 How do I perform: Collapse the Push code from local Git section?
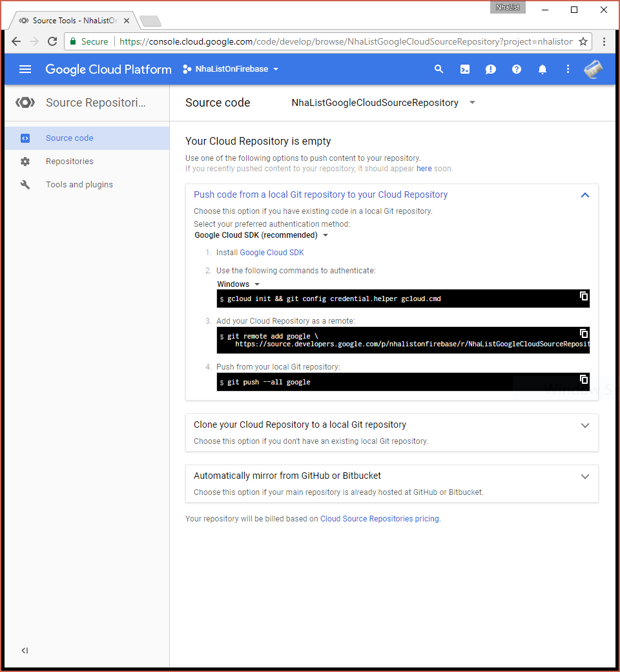click(x=585, y=195)
